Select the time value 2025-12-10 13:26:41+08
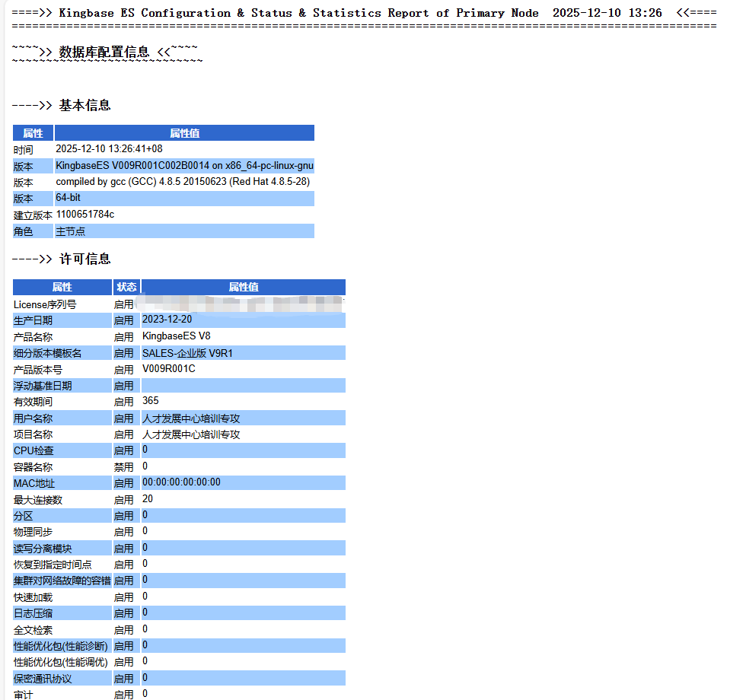 click(109, 149)
